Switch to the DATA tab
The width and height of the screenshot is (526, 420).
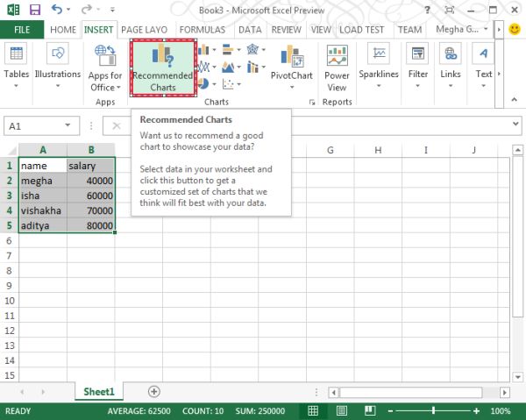250,30
